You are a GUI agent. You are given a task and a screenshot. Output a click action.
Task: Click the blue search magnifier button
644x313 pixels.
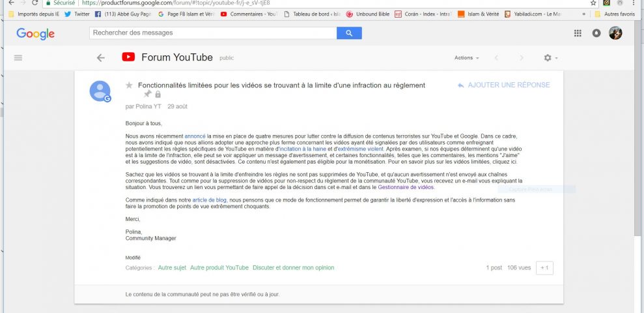click(349, 33)
